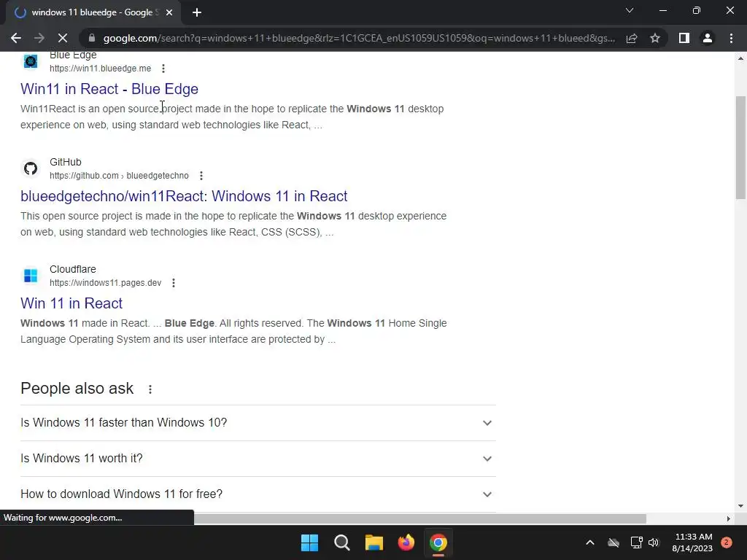The image size is (747, 560).
Task: Stop loading the page
Action: pos(63,38)
